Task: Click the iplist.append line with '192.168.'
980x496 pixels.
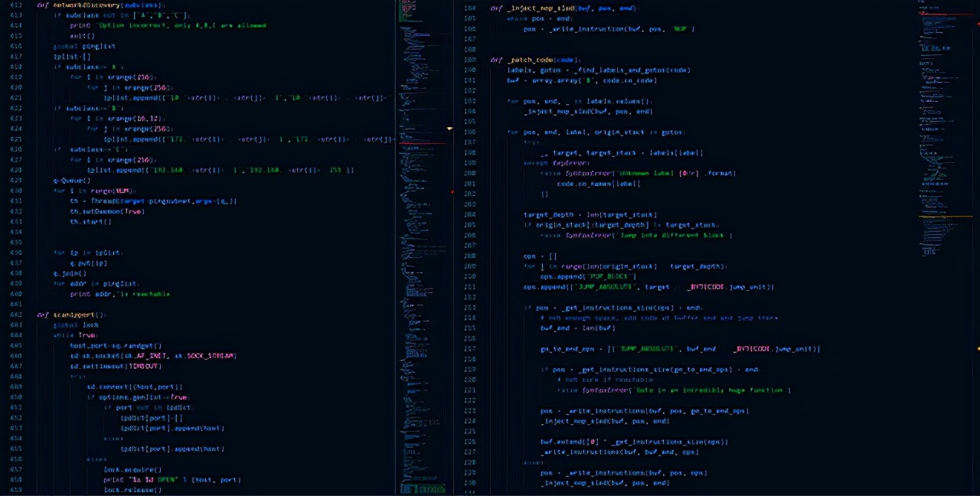Action: [x=220, y=170]
